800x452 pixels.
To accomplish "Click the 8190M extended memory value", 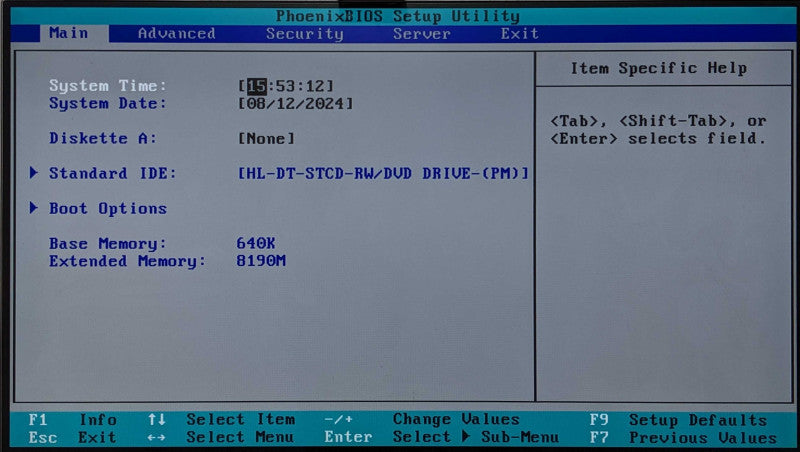I will tap(261, 261).
